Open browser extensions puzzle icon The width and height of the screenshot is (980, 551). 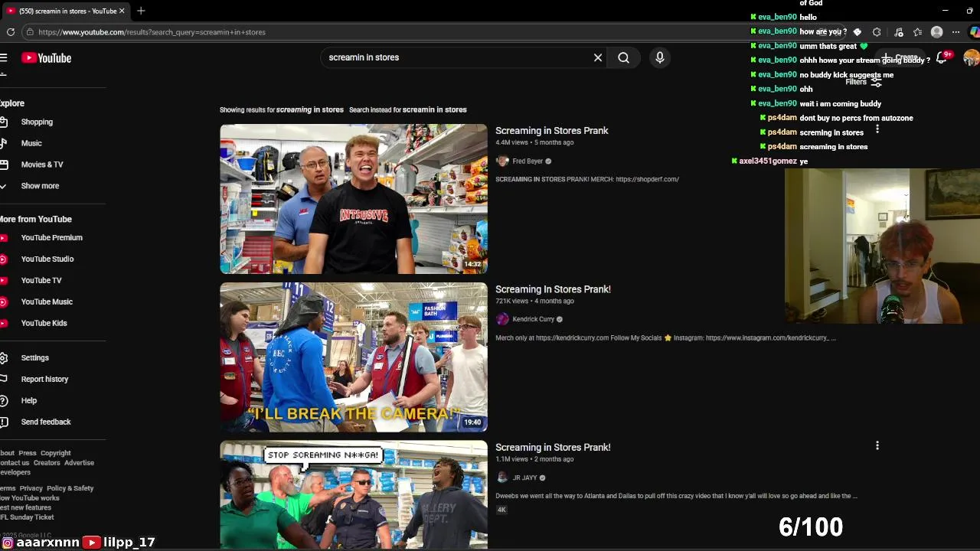click(877, 32)
